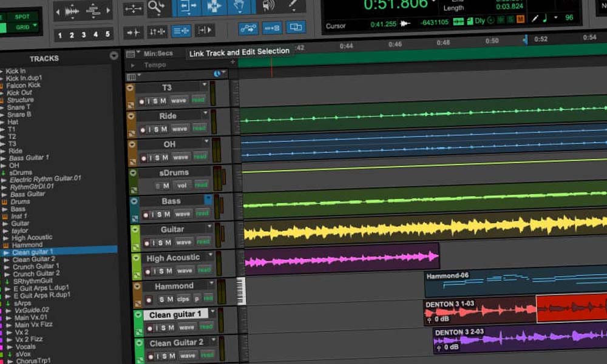The width and height of the screenshot is (607, 364).
Task: Toggle Link Track and Edit Selection
Action: pos(181,31)
